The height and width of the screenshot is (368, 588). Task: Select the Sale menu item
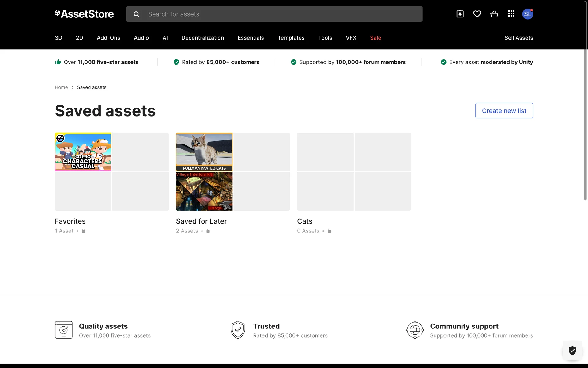(x=375, y=38)
